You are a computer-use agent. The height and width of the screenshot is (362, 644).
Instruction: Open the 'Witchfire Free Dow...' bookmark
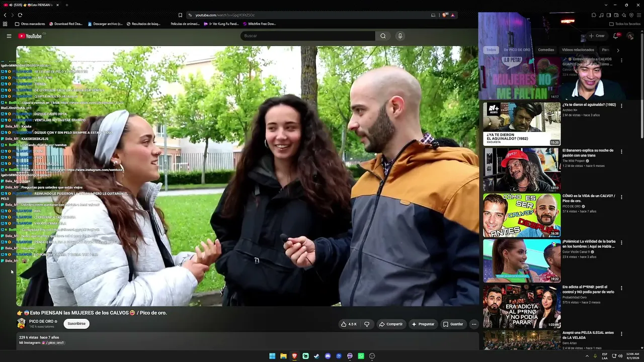coord(260,24)
